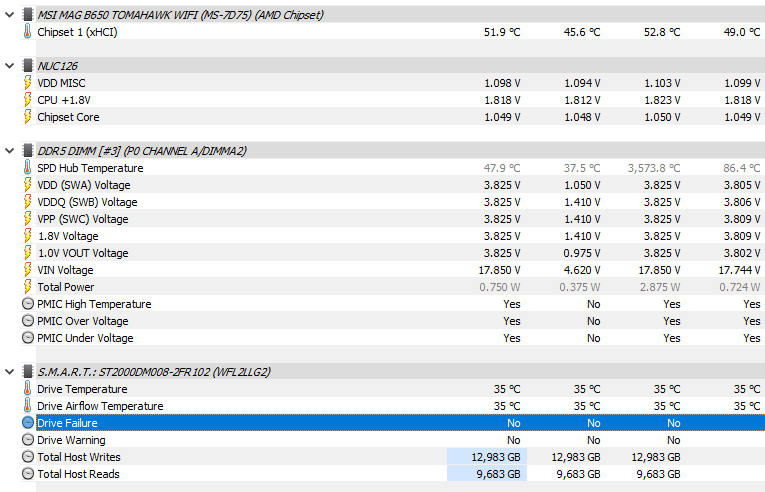
Task: Click lightning icon for VIN Voltage
Action: (28, 270)
